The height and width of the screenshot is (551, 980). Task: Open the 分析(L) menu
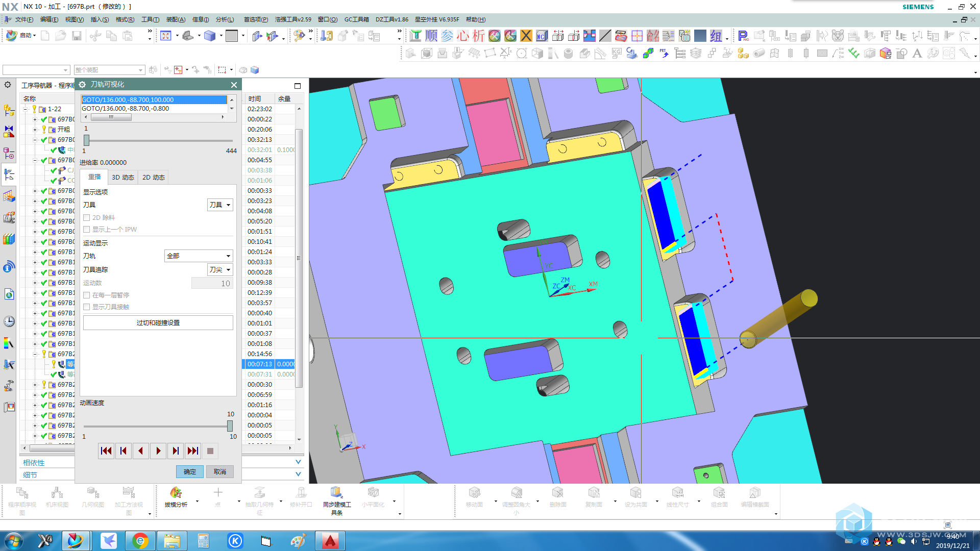225,19
